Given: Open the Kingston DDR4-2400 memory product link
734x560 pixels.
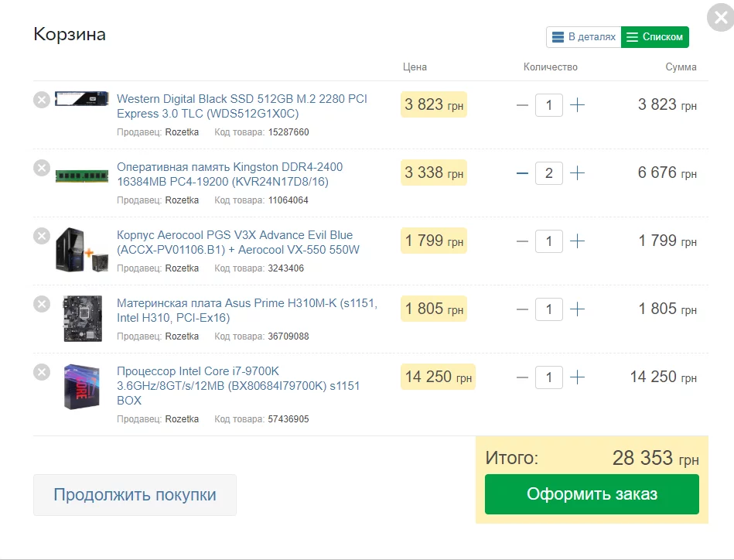Looking at the screenshot, I should (230, 174).
